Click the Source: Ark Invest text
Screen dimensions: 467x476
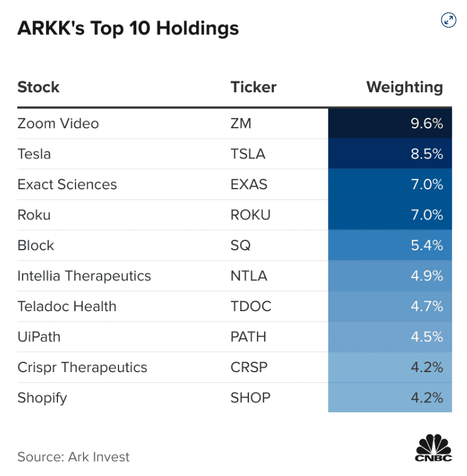pyautogui.click(x=74, y=457)
